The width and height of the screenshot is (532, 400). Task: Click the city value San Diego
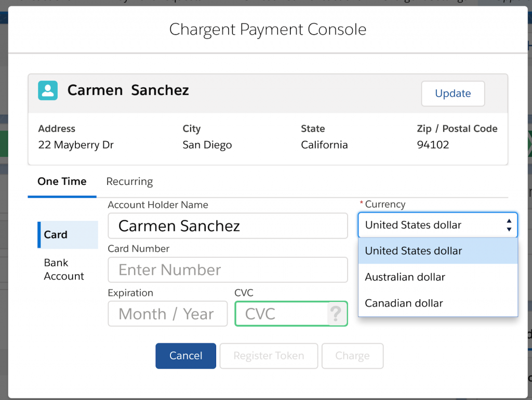coord(207,145)
